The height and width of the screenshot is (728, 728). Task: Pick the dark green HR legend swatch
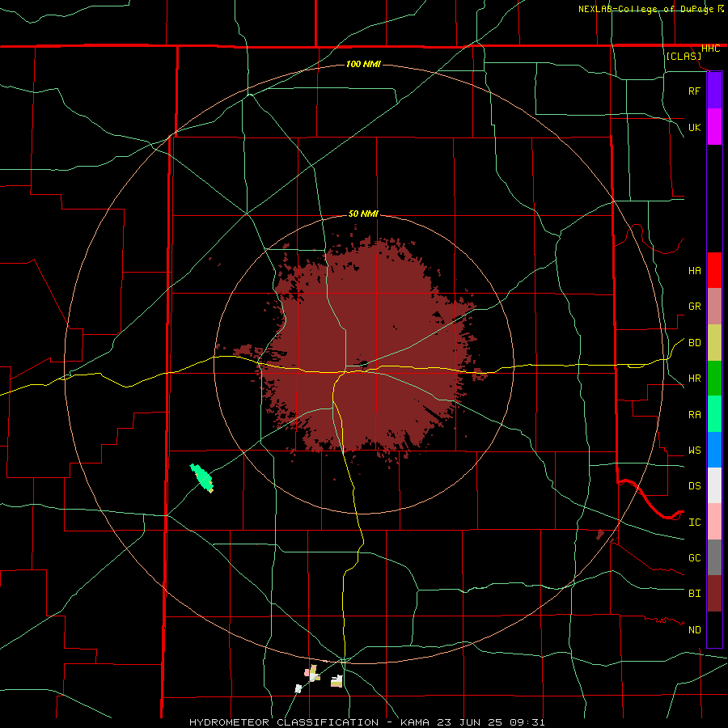click(714, 379)
